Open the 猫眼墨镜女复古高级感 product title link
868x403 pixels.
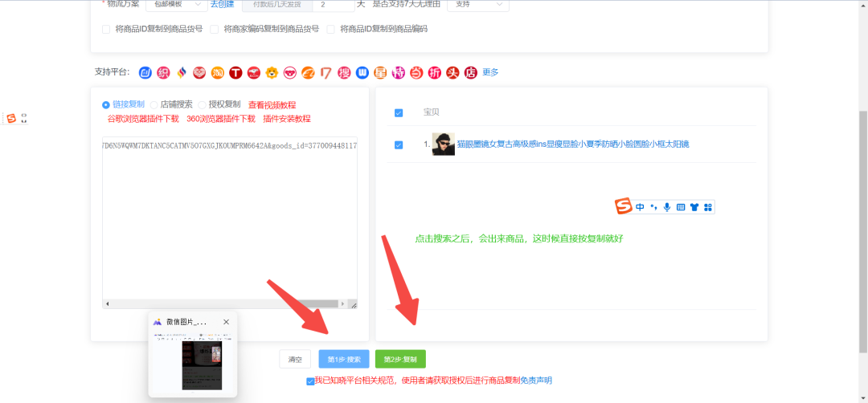pyautogui.click(x=573, y=145)
